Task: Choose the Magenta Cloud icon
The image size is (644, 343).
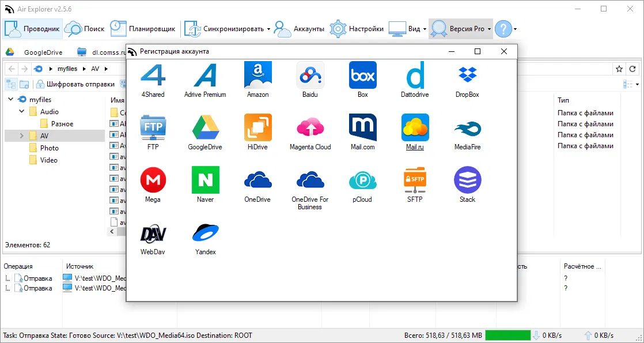Action: [310, 127]
